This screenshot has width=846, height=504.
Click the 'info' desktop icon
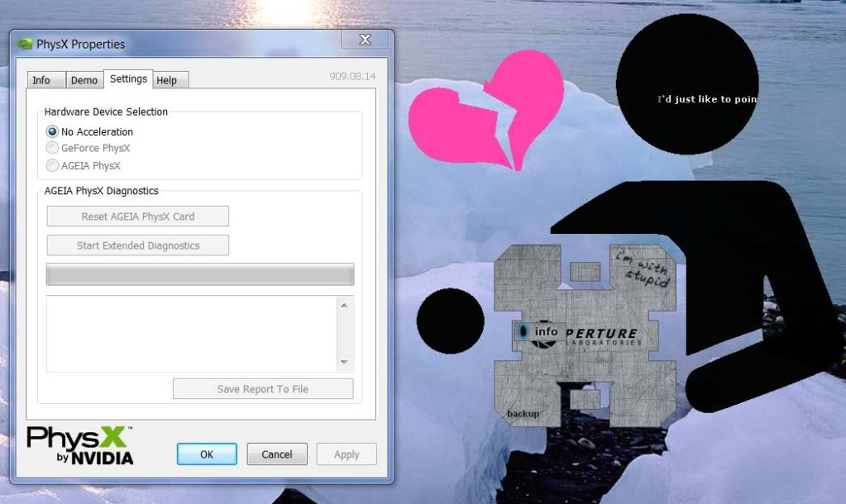(x=539, y=331)
